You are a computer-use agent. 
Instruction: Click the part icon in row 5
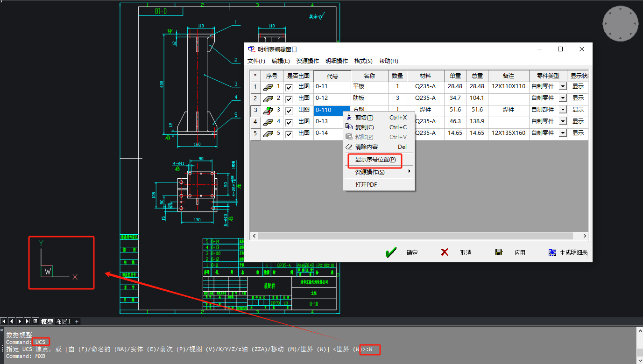(x=269, y=133)
